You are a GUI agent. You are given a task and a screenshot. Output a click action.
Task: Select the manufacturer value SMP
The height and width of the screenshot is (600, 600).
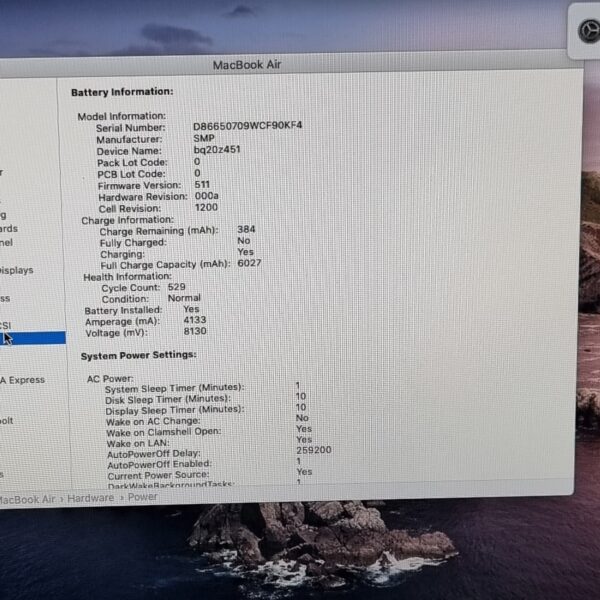coord(204,138)
